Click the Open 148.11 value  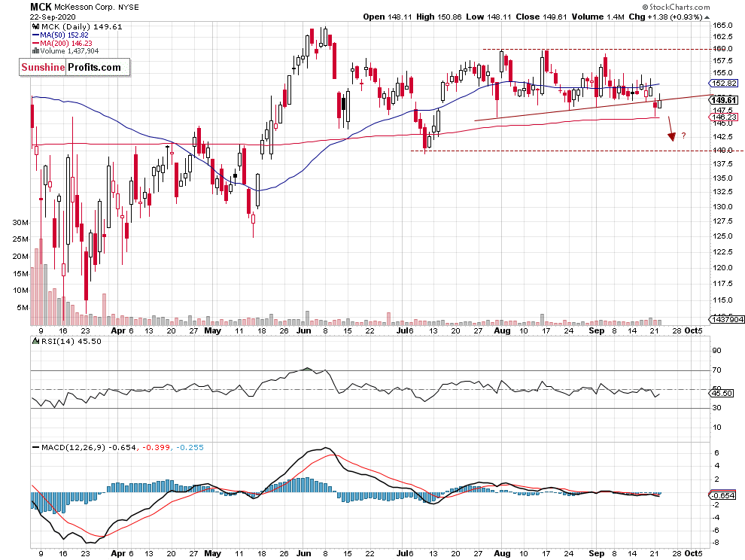pos(388,17)
